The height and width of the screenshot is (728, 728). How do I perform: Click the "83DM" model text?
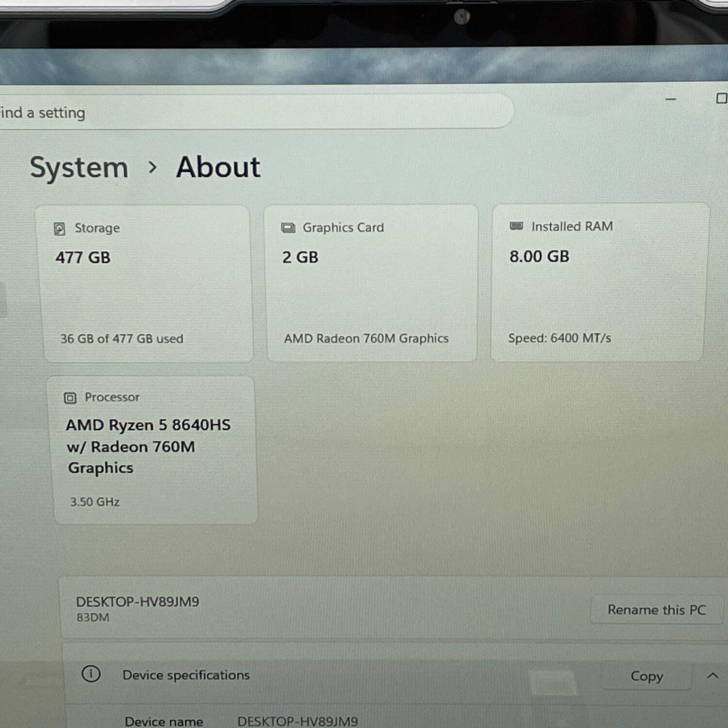tap(93, 617)
